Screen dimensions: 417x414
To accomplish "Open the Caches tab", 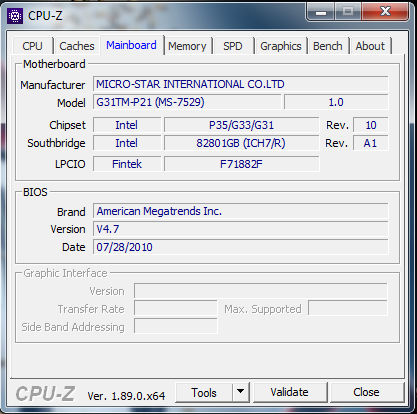I will [77, 46].
